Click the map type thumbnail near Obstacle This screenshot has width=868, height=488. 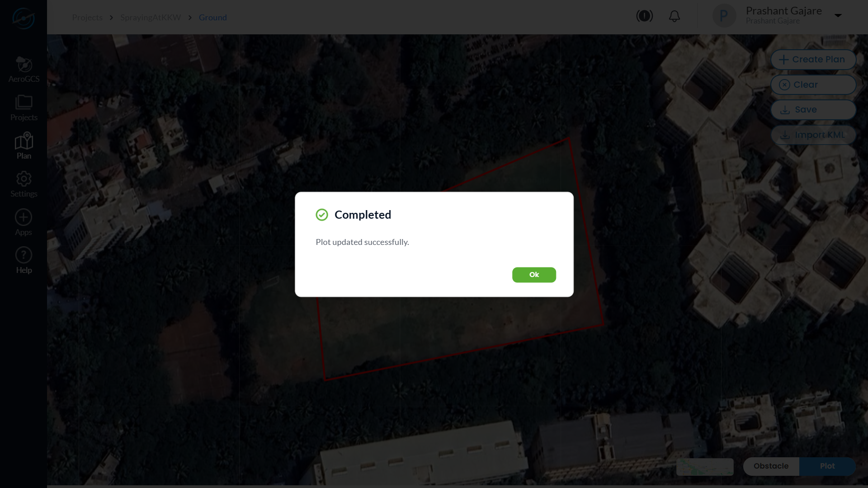pyautogui.click(x=705, y=467)
